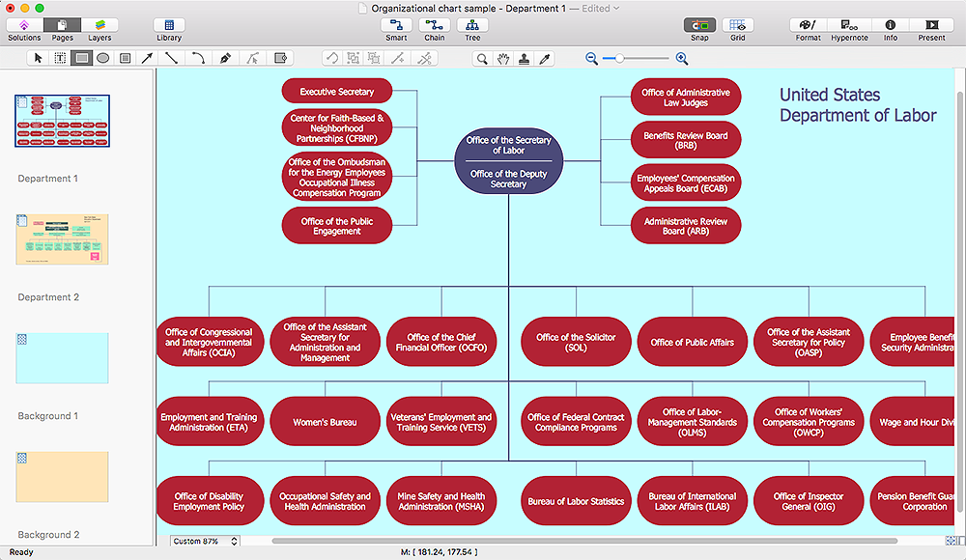
Task: Click the group objects icon
Action: (353, 59)
